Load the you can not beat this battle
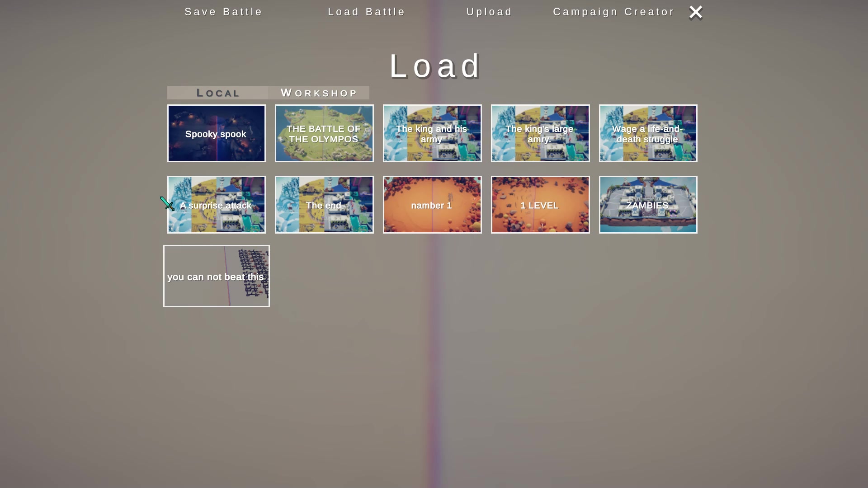Screen dimensions: 868x488 (217, 276)
